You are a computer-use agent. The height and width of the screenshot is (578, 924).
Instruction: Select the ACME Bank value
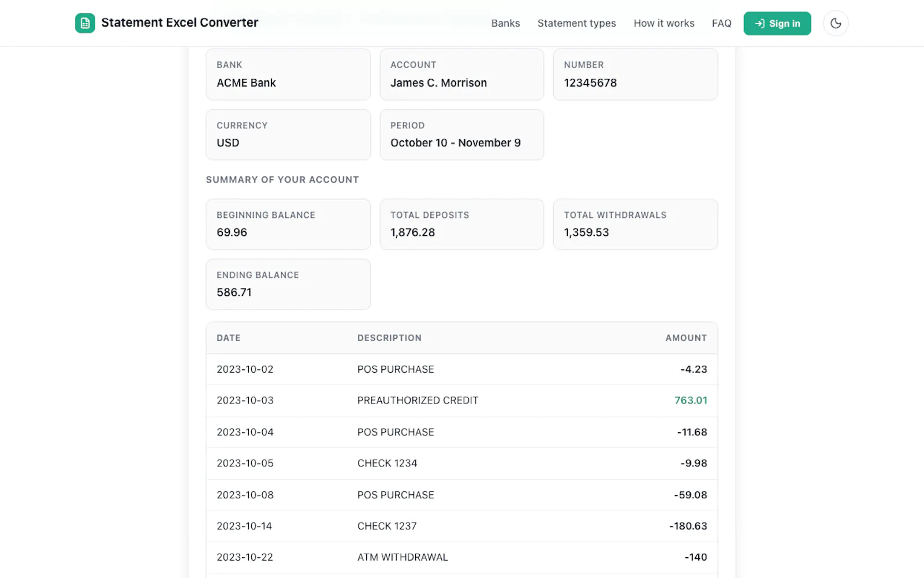(x=246, y=83)
